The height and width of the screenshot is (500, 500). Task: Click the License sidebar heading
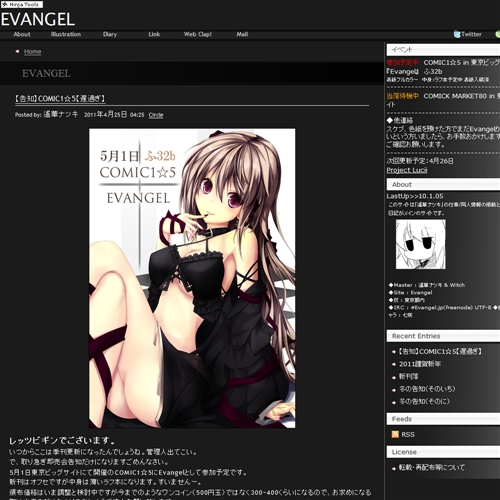443,452
